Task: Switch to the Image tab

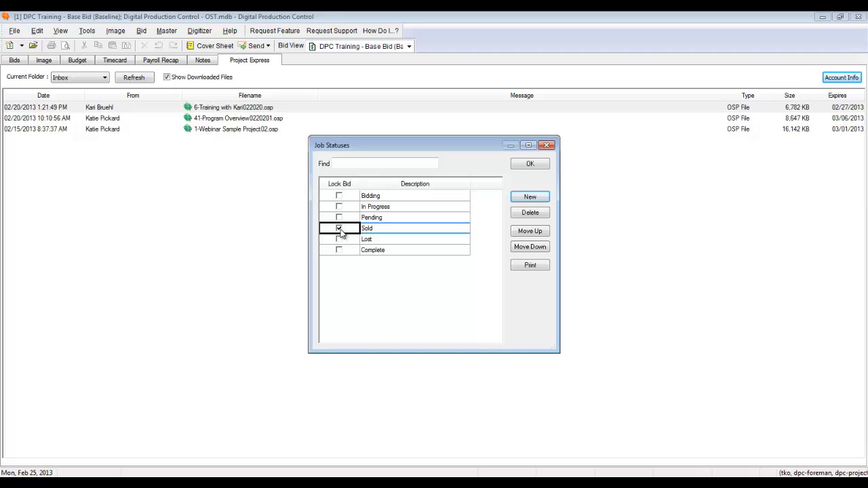Action: pos(44,60)
